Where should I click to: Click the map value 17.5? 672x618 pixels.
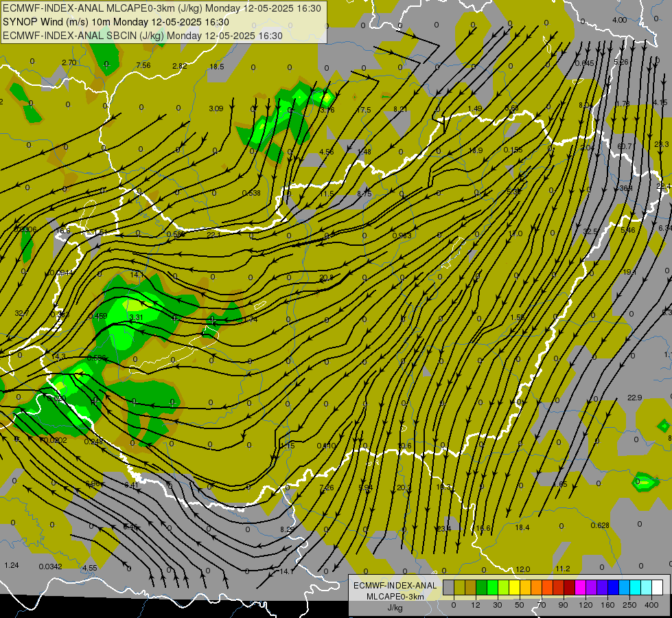pyautogui.click(x=363, y=110)
